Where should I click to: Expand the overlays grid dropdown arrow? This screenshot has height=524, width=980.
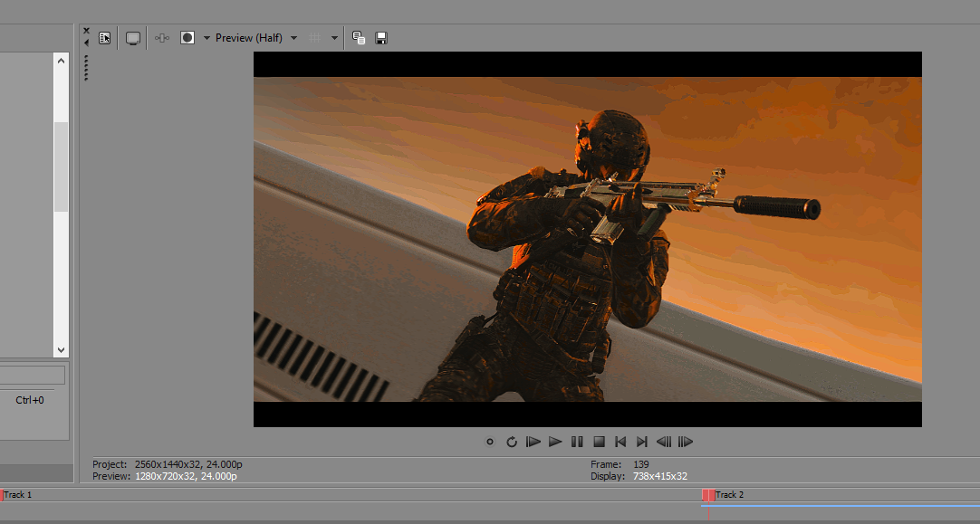point(334,38)
